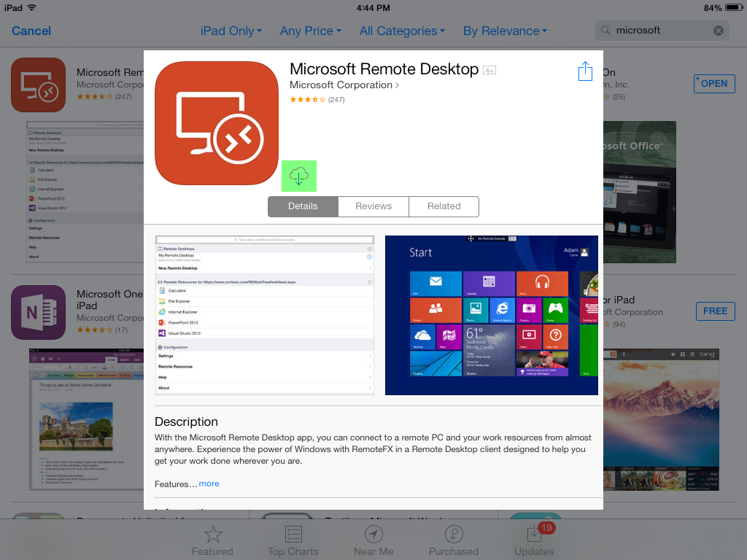Switch to the Related tab

444,206
